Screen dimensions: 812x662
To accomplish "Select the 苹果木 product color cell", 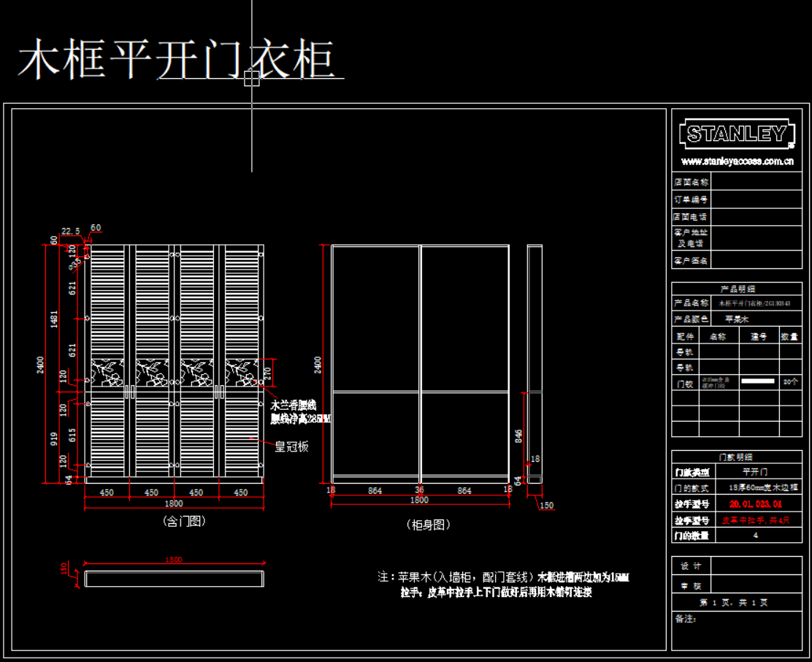I will pos(737,319).
